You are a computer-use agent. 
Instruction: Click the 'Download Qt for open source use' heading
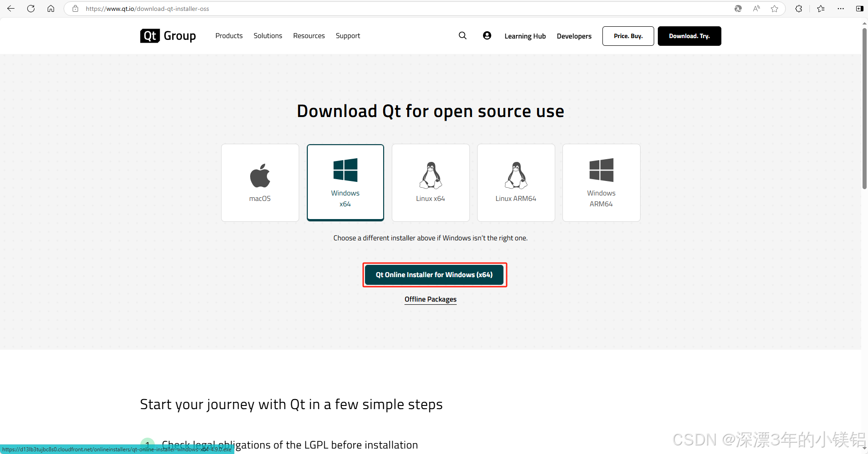(430, 111)
